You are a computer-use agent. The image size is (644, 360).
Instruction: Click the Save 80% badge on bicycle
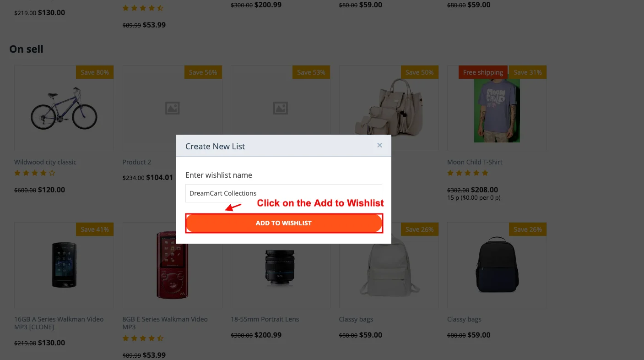[95, 72]
